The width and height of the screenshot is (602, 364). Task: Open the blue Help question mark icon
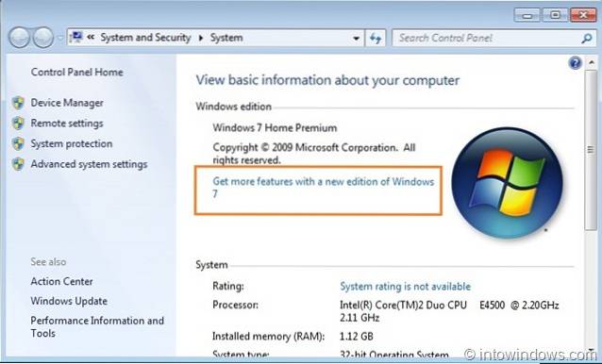tap(576, 62)
